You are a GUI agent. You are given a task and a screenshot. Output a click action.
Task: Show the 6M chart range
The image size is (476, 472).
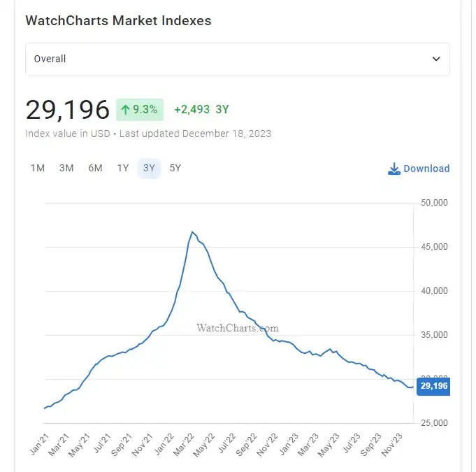pyautogui.click(x=95, y=169)
